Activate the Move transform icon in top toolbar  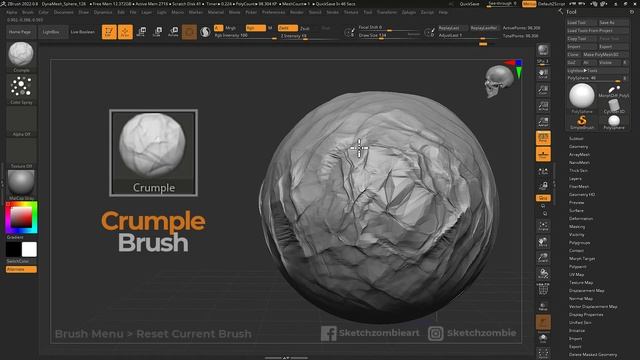point(141,32)
